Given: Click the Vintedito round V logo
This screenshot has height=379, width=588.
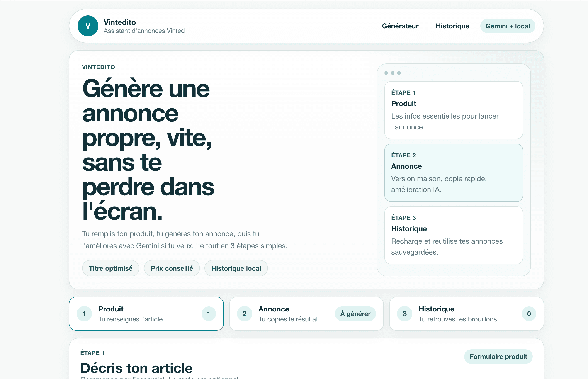Looking at the screenshot, I should pos(88,26).
